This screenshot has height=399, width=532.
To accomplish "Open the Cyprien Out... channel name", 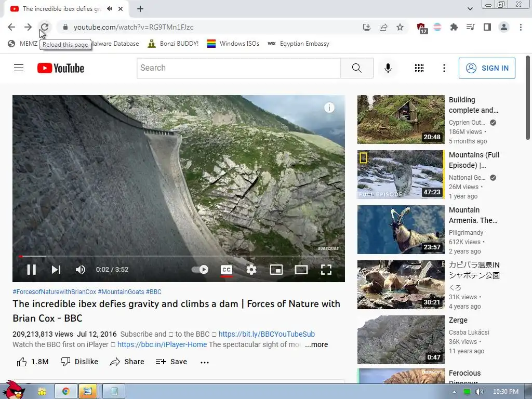I will coord(467,123).
